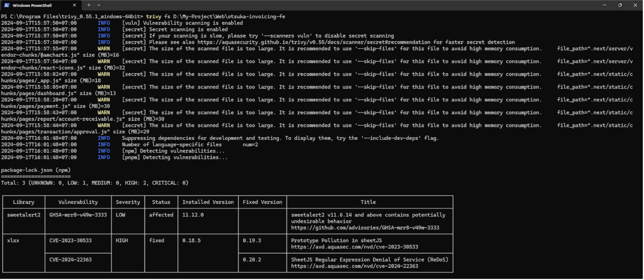Click the 'Total: 3' summary line
The image size is (644, 280).
point(95,183)
